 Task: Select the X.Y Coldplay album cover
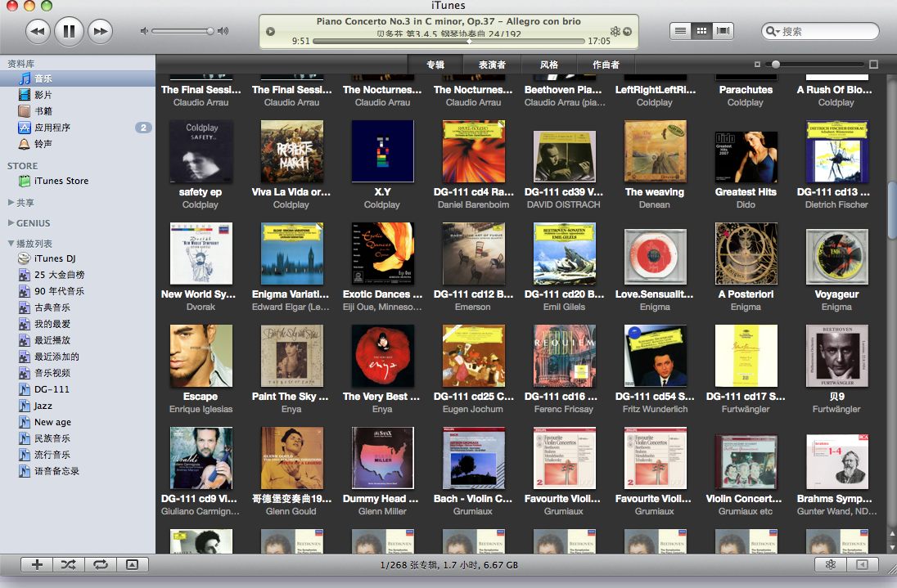382,151
